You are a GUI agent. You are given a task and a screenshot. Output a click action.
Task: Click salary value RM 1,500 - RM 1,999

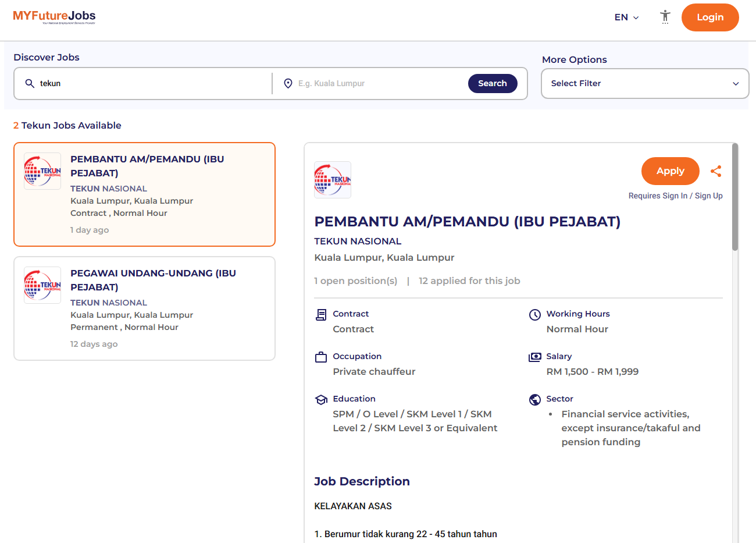point(593,371)
